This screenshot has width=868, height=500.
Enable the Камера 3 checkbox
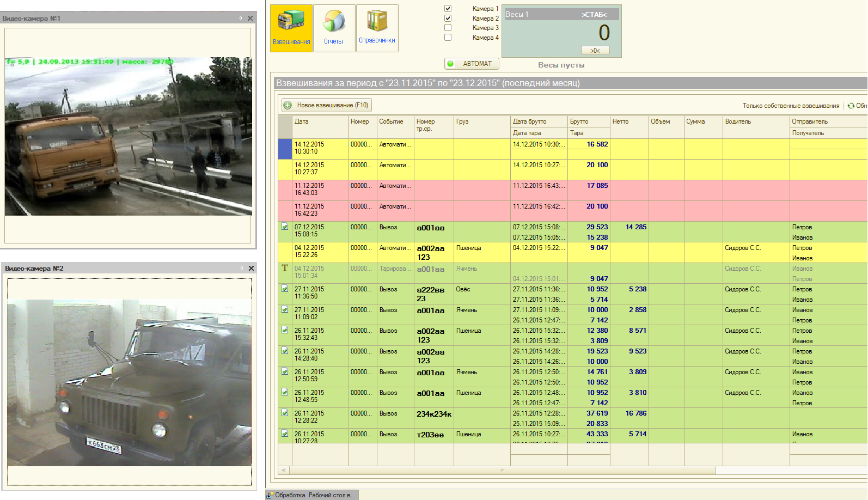click(x=448, y=28)
